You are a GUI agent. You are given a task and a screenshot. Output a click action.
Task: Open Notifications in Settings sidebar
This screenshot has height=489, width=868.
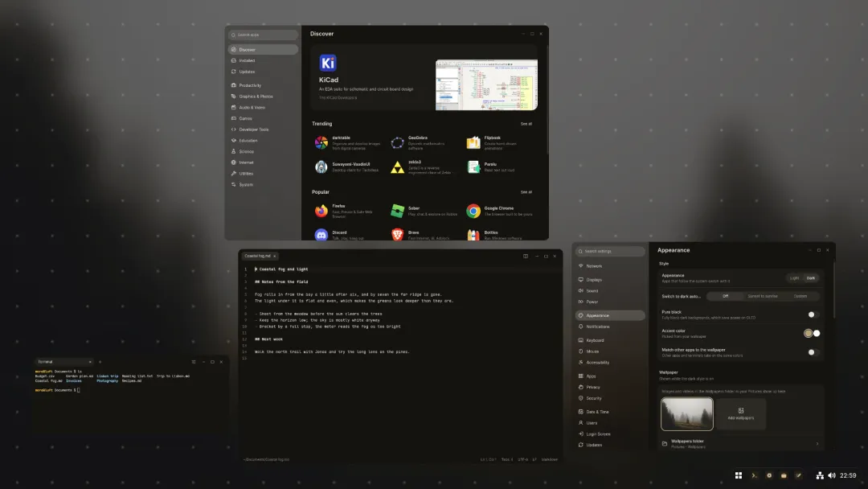(610, 327)
